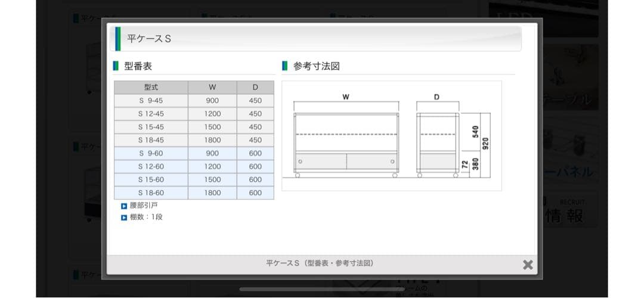Select model cell S 12-45
644x298 pixels.
pos(151,114)
